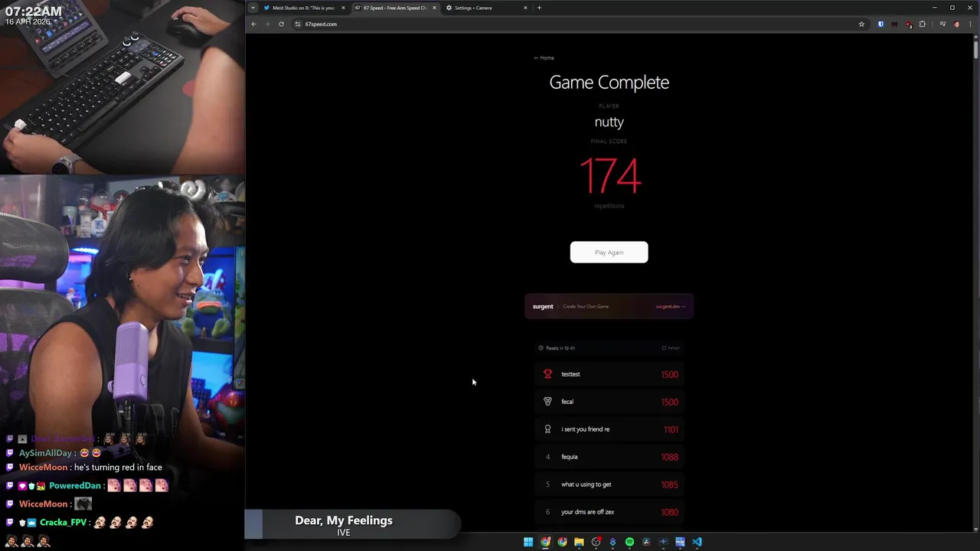
Task: Open the Chrome three-dot menu
Action: tap(970, 24)
